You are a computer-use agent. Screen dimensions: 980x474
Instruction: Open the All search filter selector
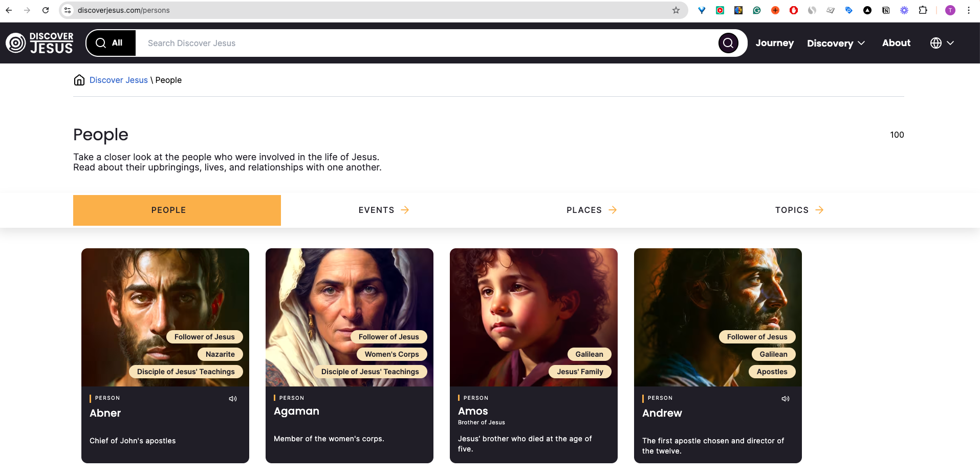click(x=111, y=43)
